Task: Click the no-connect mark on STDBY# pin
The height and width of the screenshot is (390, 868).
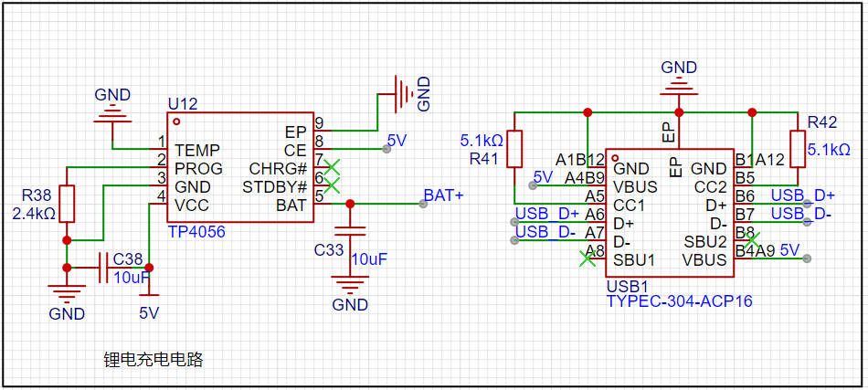Action: [331, 185]
